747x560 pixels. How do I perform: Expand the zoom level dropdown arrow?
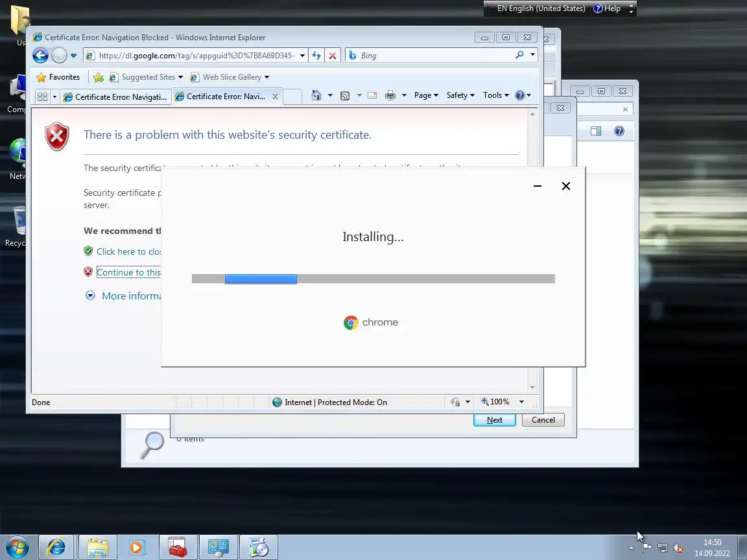[x=521, y=402]
